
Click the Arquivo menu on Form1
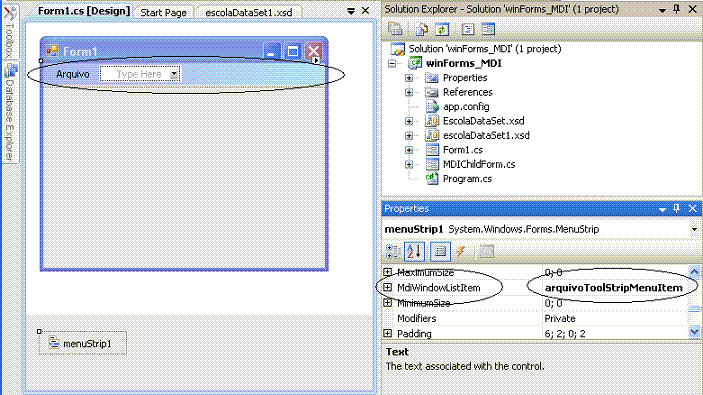coord(73,74)
